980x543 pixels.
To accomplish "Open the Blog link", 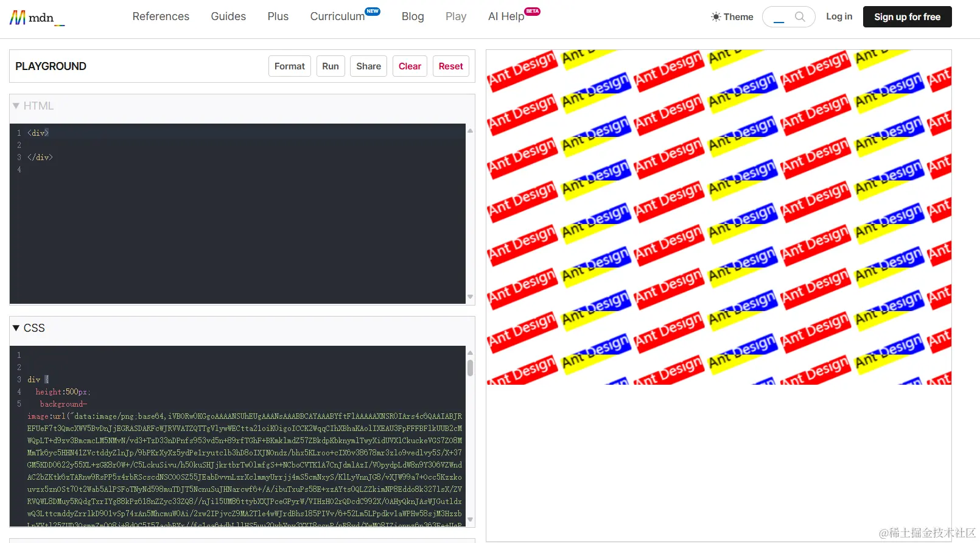I will point(413,16).
